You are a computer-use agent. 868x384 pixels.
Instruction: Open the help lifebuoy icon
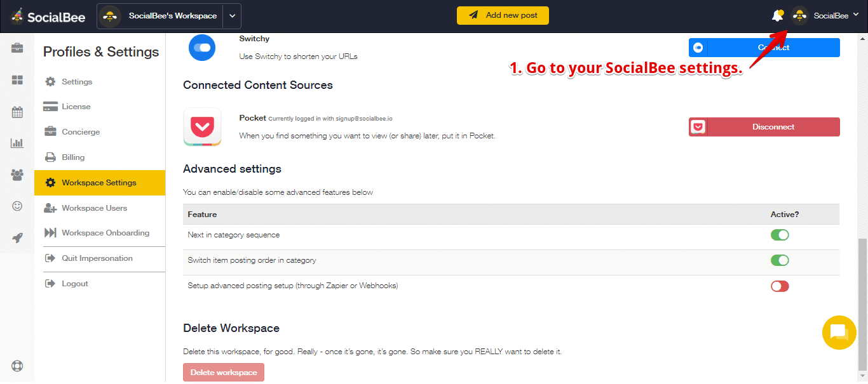click(x=17, y=366)
